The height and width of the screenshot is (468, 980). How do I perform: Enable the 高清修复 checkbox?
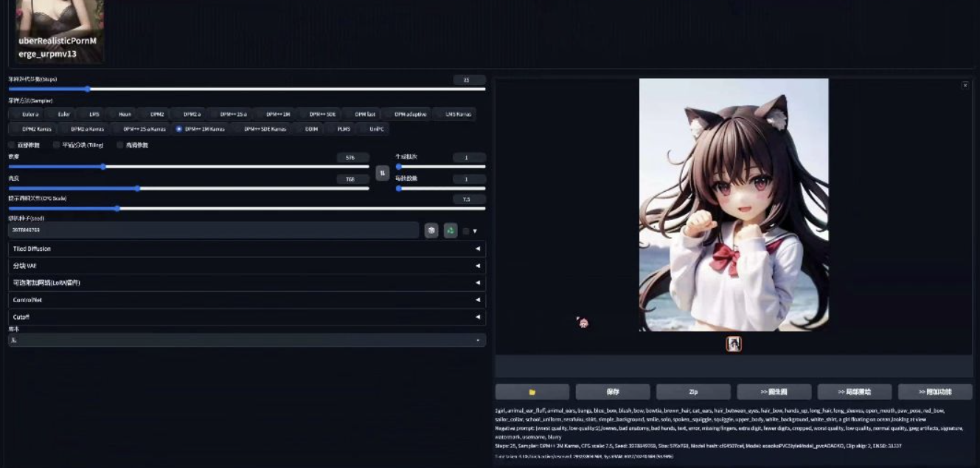click(119, 145)
